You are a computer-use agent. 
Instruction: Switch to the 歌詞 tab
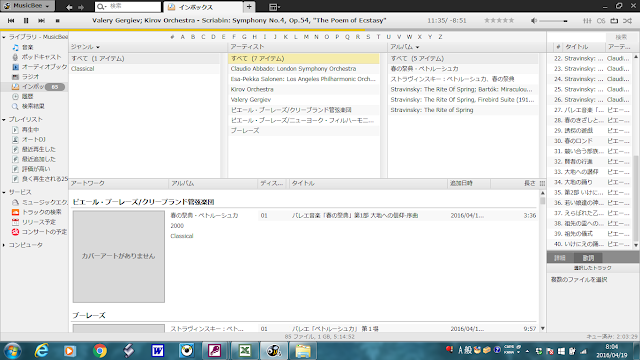[x=588, y=258]
